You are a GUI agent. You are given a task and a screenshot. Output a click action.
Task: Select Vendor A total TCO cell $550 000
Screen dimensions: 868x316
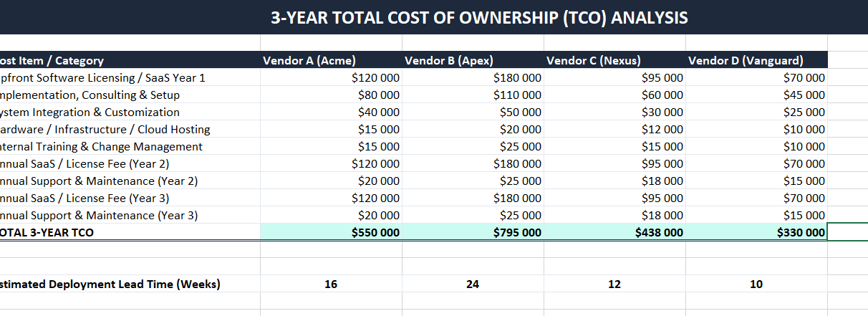tap(332, 232)
